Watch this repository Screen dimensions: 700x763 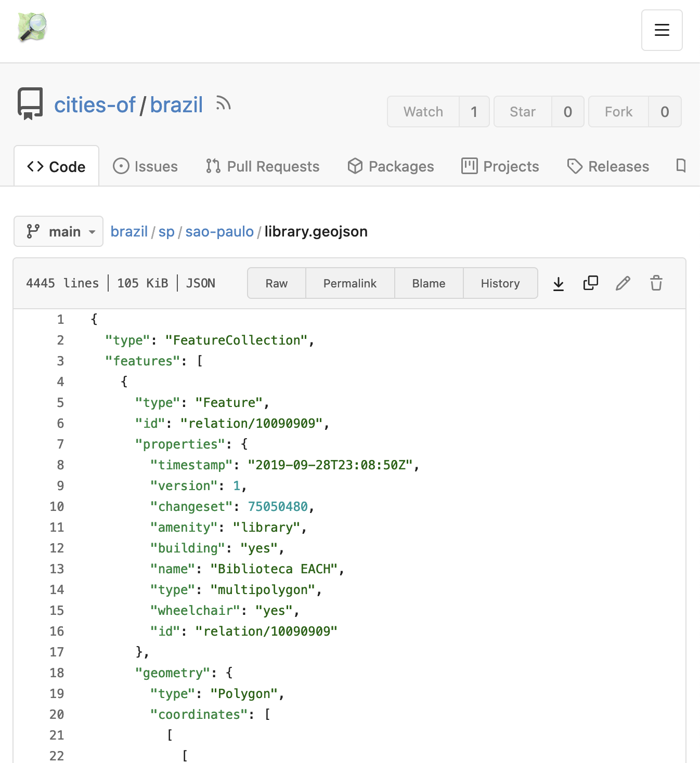[423, 112]
